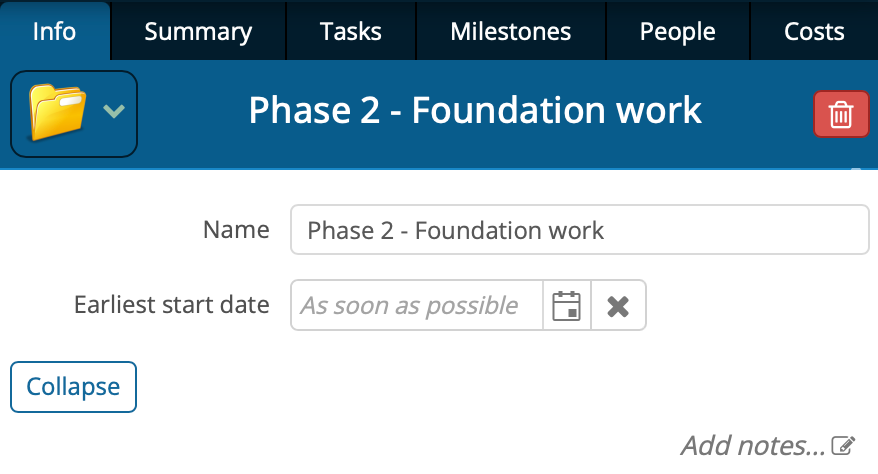Click the edit notes pencil icon
The height and width of the screenshot is (474, 878).
(845, 445)
